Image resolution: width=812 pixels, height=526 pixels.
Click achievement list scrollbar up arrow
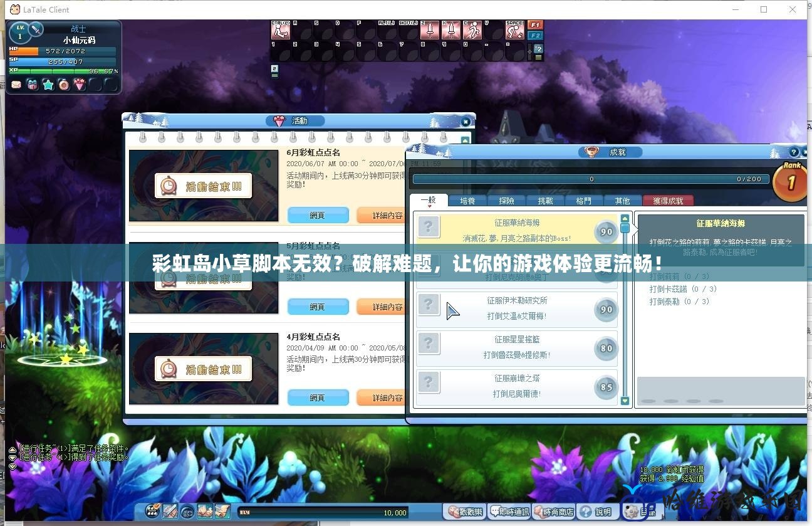coord(625,218)
